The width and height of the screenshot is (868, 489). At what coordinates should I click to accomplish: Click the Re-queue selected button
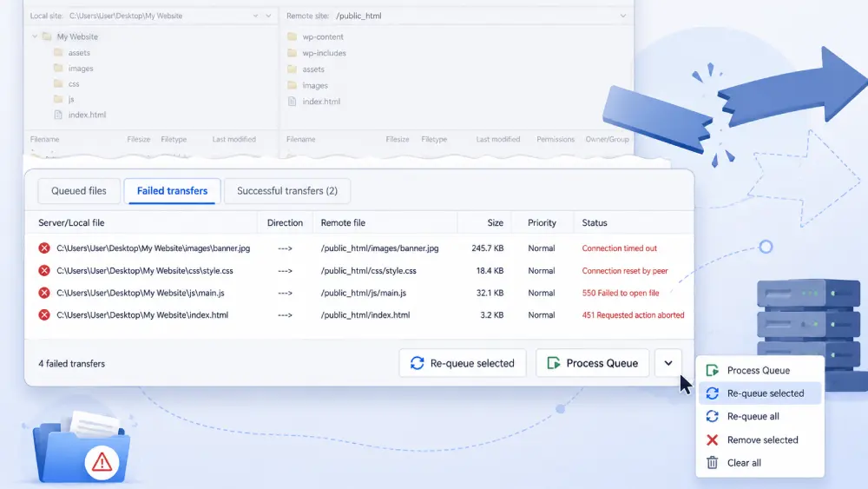click(x=463, y=363)
